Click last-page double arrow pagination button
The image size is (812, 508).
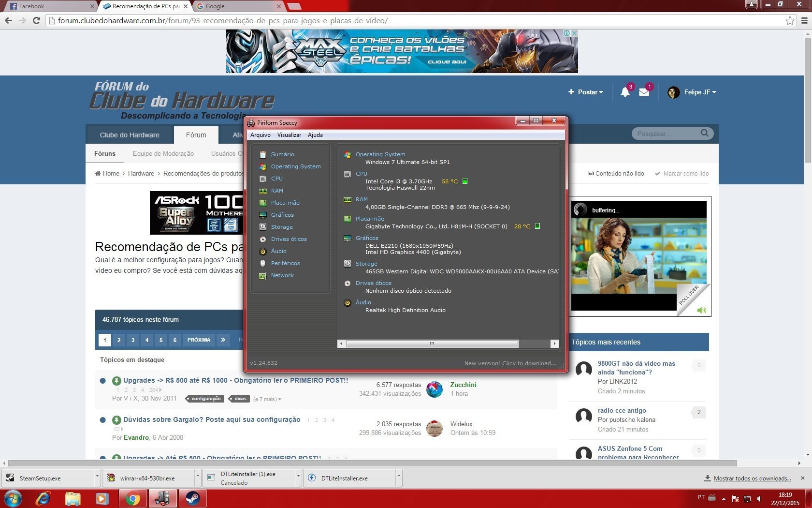tap(223, 340)
